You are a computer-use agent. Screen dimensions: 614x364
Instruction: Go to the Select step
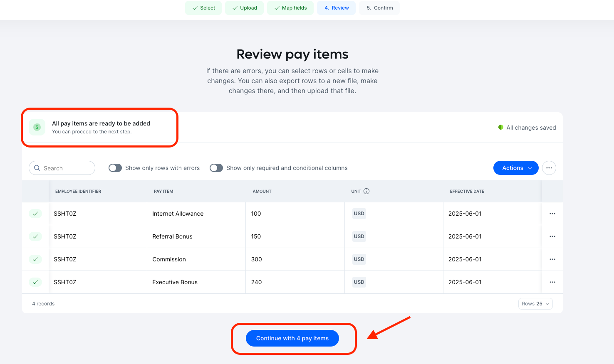203,8
